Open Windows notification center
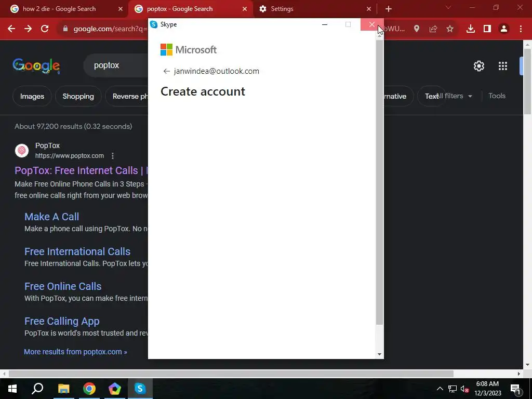 515,389
